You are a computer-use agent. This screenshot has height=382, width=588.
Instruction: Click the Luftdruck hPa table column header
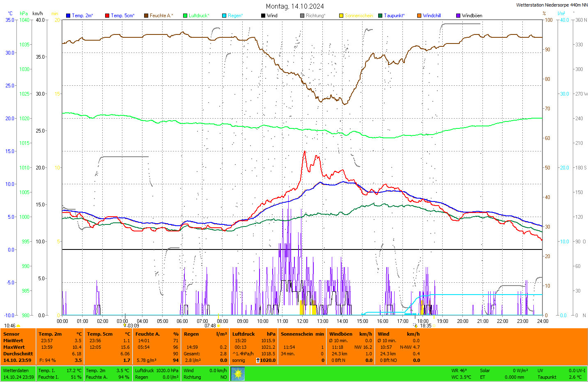[x=254, y=334]
